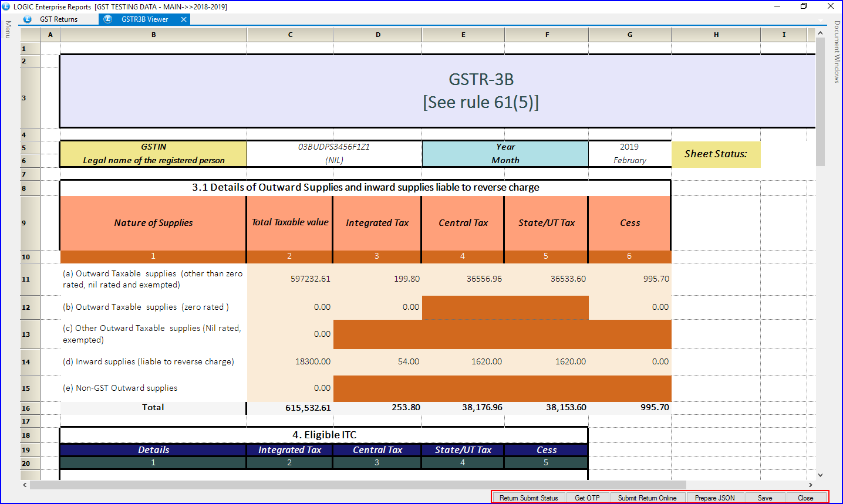843x504 pixels.
Task: Click the Legal name value (NIL)
Action: [x=334, y=160]
